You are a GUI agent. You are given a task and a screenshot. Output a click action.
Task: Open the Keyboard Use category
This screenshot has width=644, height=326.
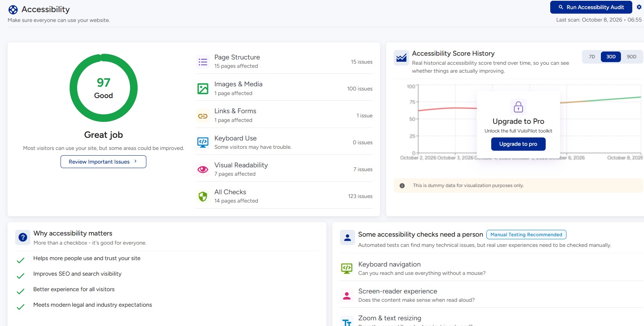coord(284,142)
